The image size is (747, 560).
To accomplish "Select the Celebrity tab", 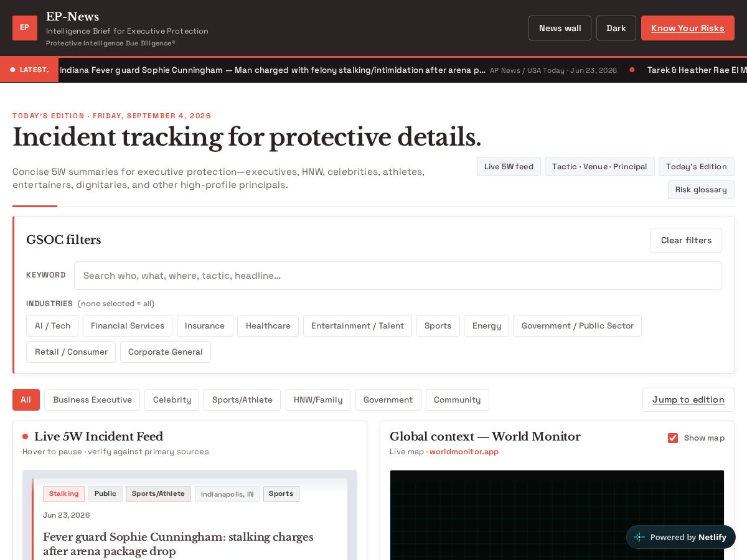I will click(x=172, y=399).
